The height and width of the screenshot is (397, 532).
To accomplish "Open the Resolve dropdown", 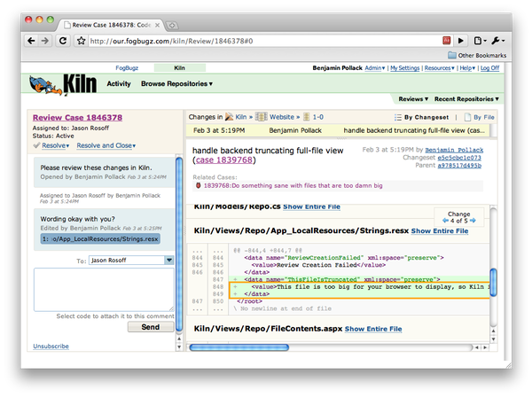I will point(55,145).
